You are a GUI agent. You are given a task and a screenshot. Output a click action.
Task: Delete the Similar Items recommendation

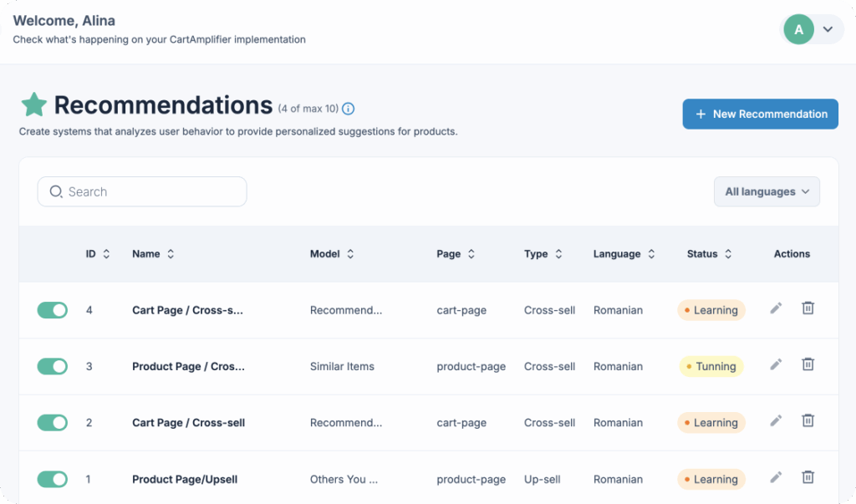pos(808,365)
